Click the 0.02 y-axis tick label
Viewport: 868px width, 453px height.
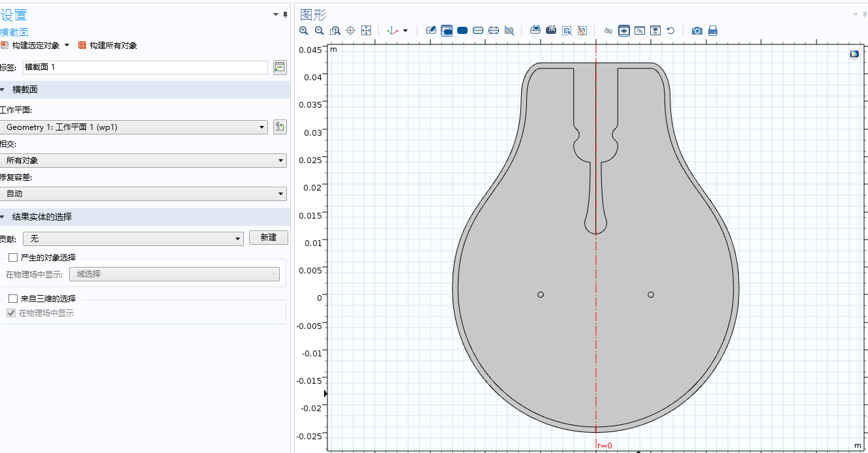tap(313, 187)
